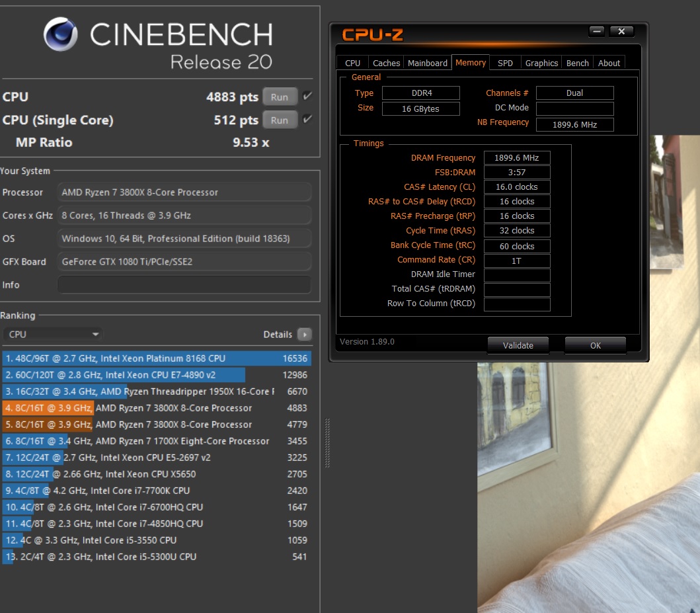
Task: Click the GFX Board field GeForce GTX 1080 Ti
Action: (x=184, y=262)
